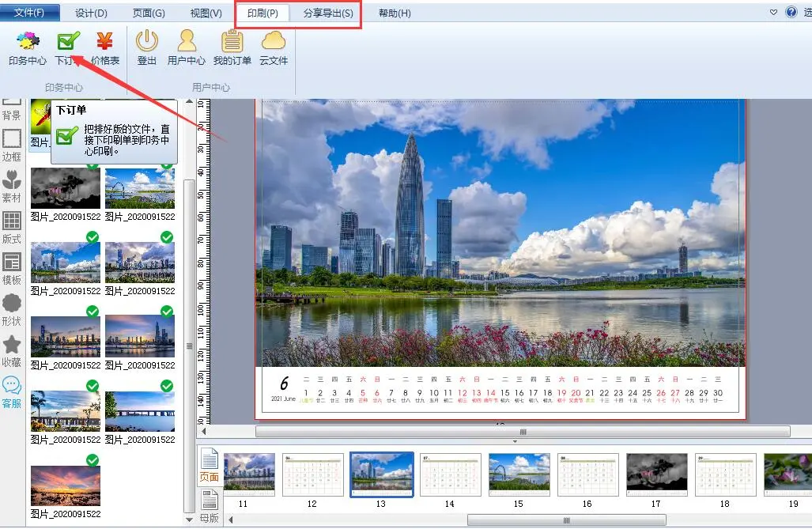Open 用户中心 user center

tap(187, 46)
